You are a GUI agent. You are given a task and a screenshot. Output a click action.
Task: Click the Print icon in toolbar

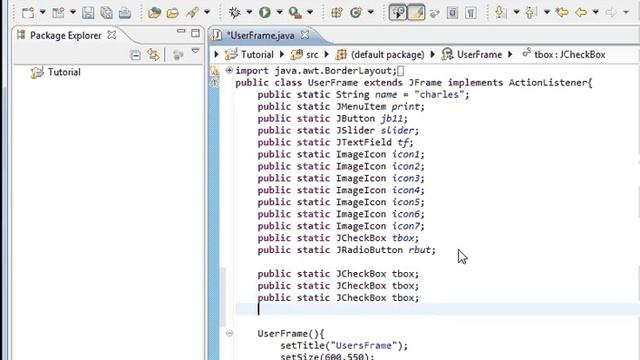tap(125, 13)
